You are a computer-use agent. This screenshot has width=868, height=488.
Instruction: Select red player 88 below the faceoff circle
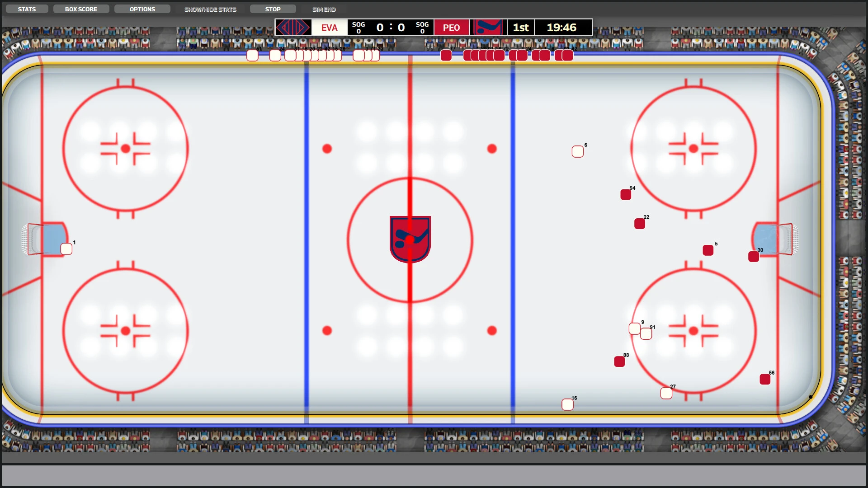tap(619, 361)
